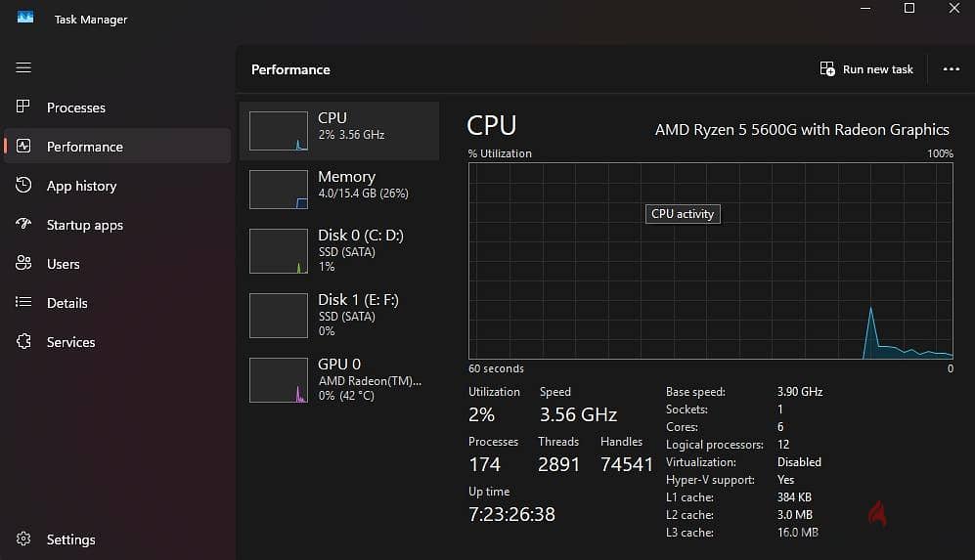Open the Services page

point(70,342)
